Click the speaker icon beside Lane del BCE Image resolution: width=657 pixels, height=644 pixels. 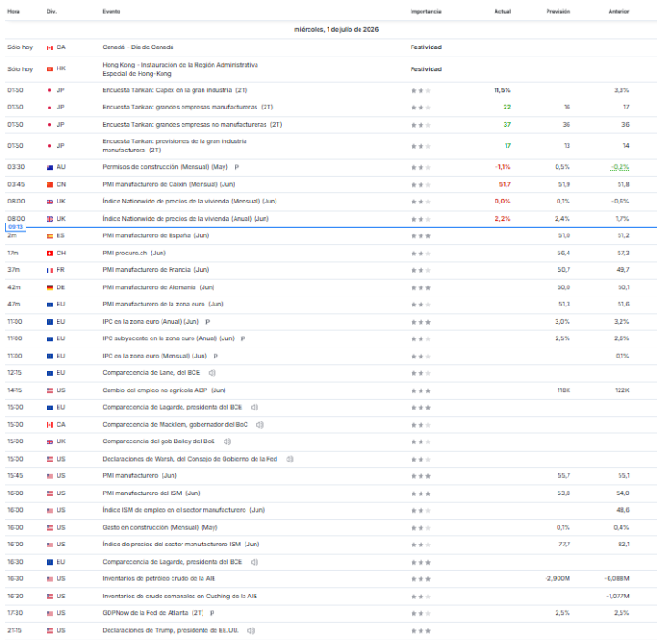212,373
